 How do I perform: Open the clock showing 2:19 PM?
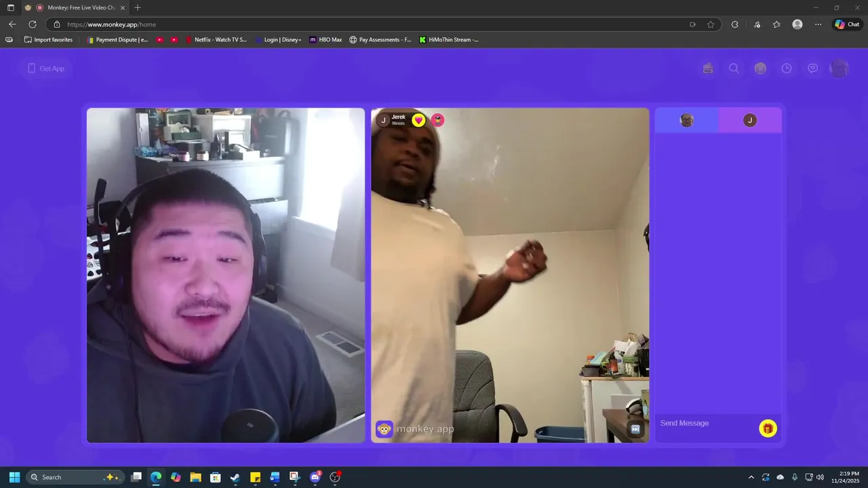pos(844,477)
